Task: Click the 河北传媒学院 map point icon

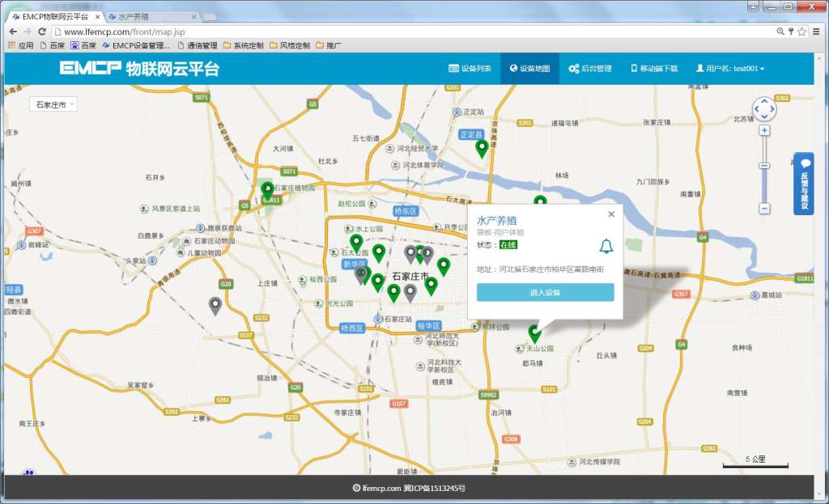Action: [572, 462]
